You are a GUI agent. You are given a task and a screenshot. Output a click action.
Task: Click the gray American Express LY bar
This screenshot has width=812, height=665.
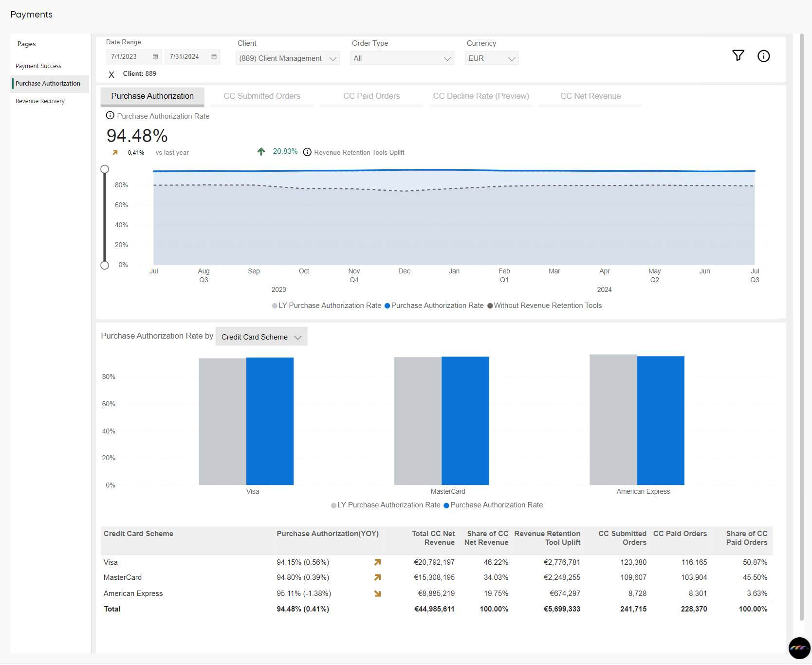click(613, 420)
